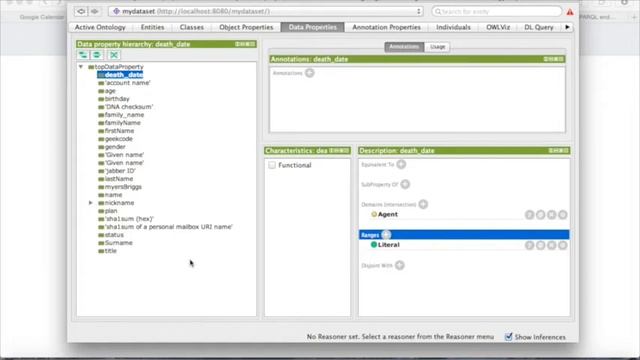The width and height of the screenshot is (640, 360).
Task: Collapse the topDataProperty tree node
Action: point(81,67)
